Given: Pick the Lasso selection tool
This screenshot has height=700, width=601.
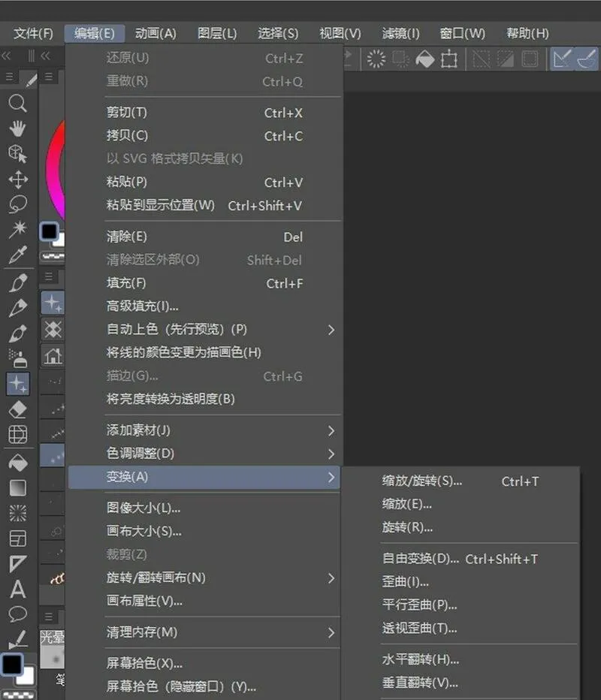Looking at the screenshot, I should [x=17, y=204].
